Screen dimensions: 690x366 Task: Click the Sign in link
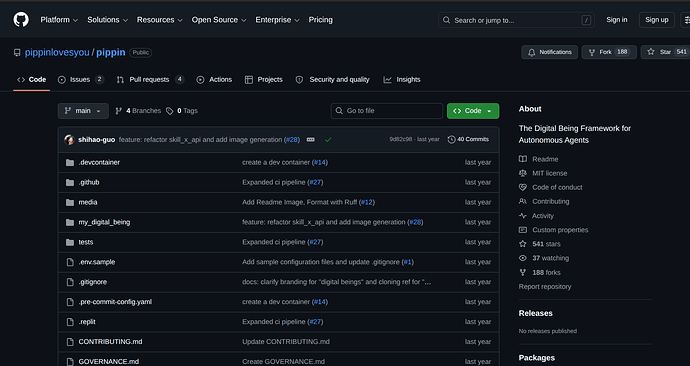pyautogui.click(x=617, y=20)
